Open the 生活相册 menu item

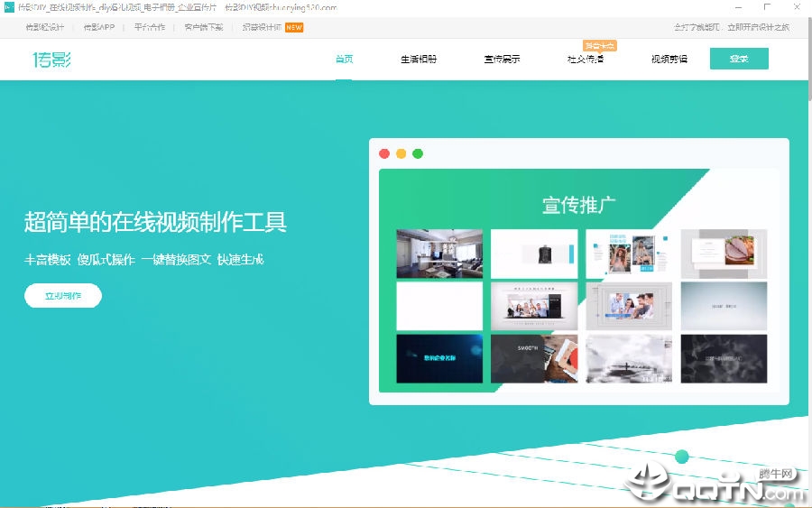(x=419, y=59)
